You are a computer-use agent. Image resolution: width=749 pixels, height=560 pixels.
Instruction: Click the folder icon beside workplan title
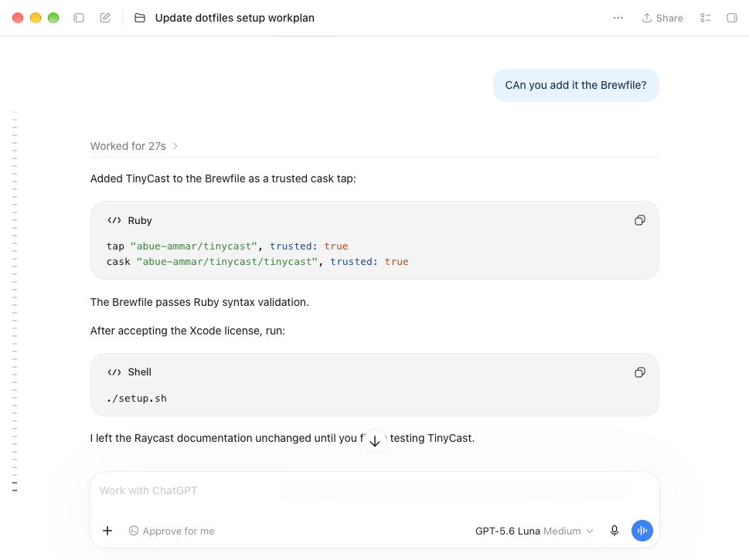coord(139,18)
